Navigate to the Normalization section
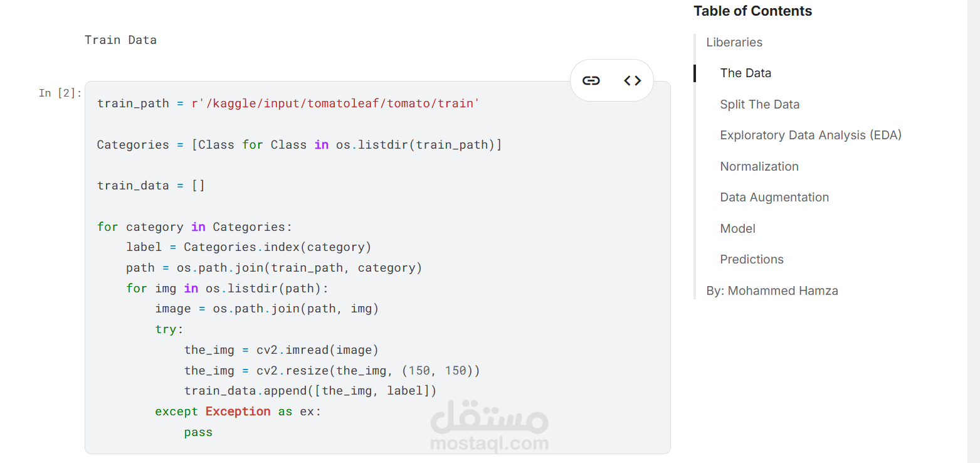 point(759,166)
